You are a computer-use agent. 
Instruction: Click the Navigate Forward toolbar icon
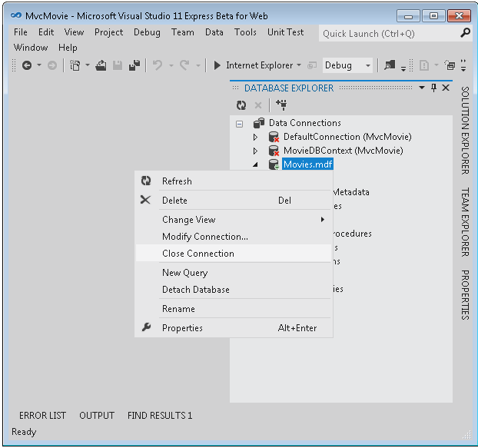pyautogui.click(x=52, y=65)
